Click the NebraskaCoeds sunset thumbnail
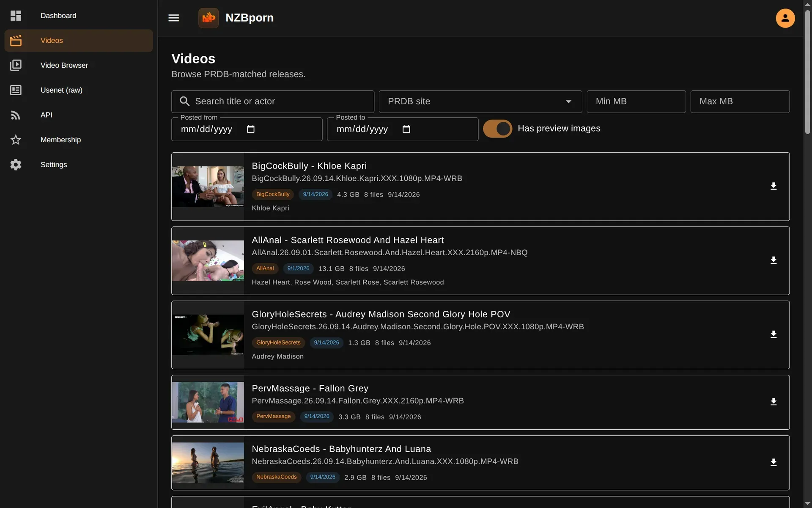Image resolution: width=812 pixels, height=508 pixels. 208,463
